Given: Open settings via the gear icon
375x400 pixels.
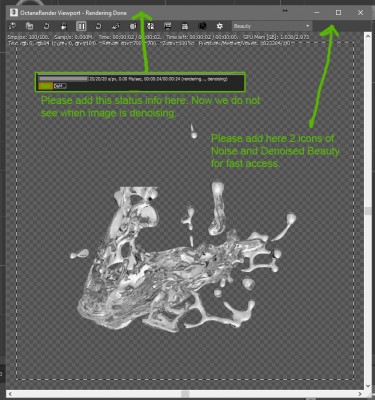Looking at the screenshot, I should pyautogui.click(x=219, y=26).
